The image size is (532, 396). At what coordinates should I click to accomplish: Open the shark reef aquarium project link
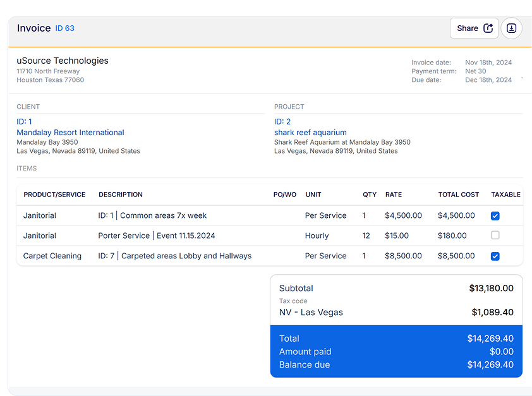pos(310,133)
